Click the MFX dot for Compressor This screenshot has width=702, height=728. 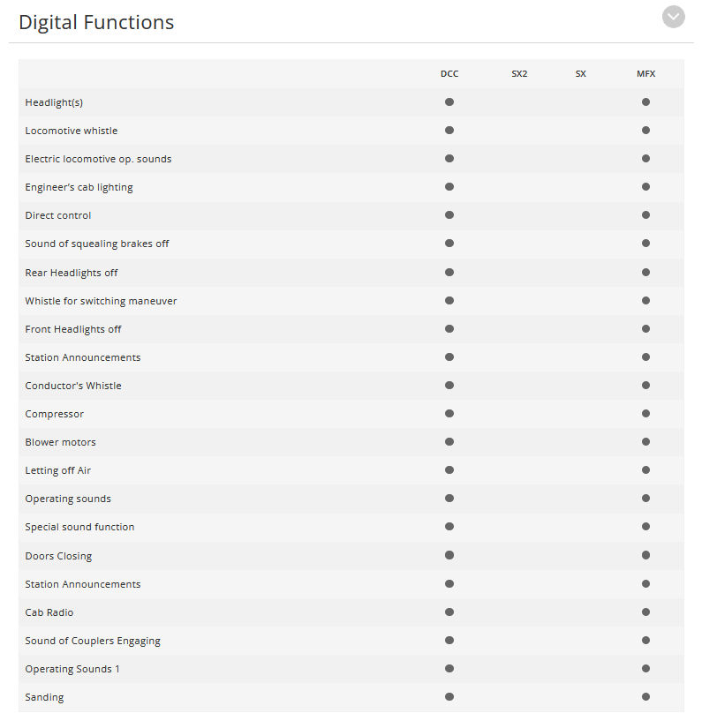pyautogui.click(x=645, y=413)
